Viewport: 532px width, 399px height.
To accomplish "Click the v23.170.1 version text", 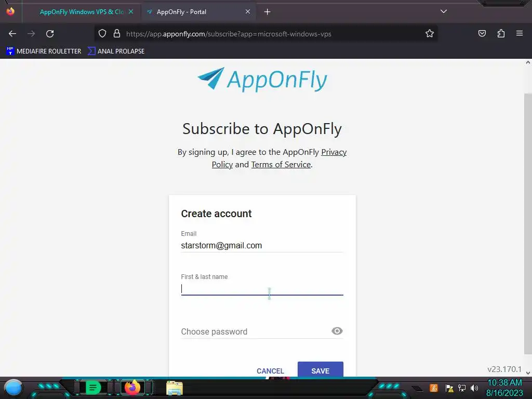I will pos(504,369).
